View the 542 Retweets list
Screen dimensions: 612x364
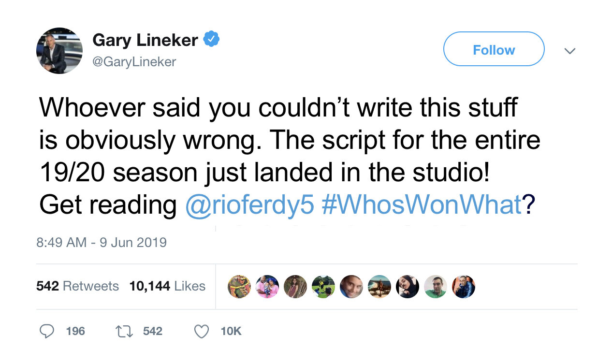(77, 286)
